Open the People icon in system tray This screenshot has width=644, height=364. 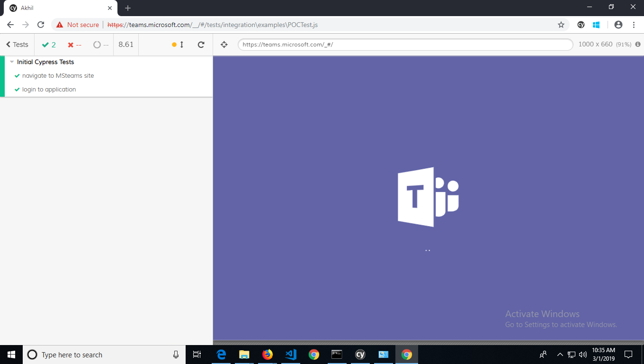point(543,355)
